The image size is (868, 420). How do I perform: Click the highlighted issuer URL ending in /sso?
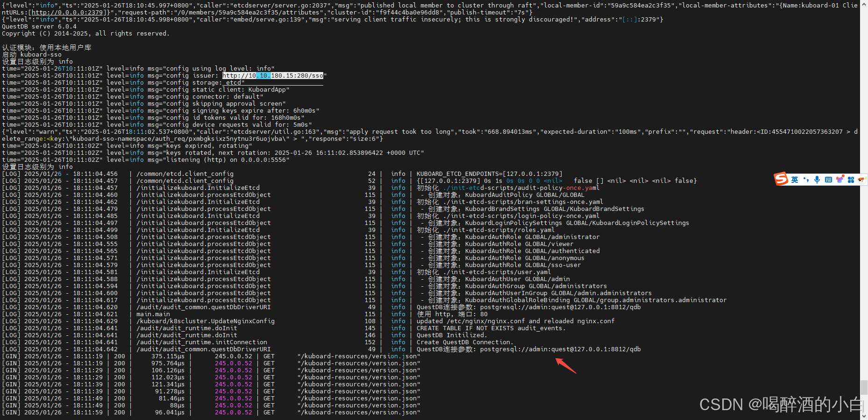(272, 76)
